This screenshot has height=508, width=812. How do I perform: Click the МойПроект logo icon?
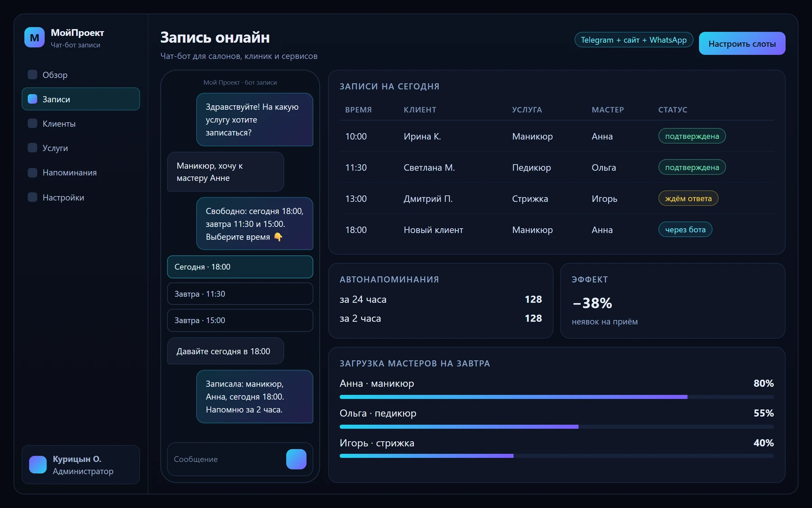(34, 37)
